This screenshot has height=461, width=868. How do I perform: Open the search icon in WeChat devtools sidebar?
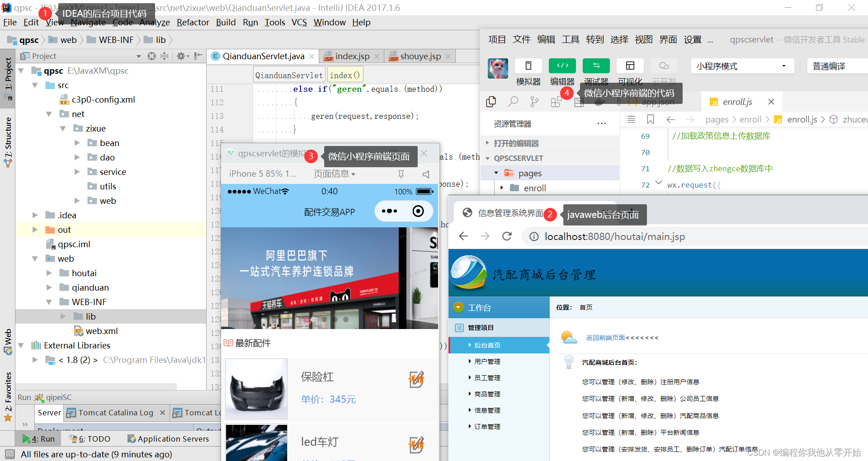tap(513, 102)
